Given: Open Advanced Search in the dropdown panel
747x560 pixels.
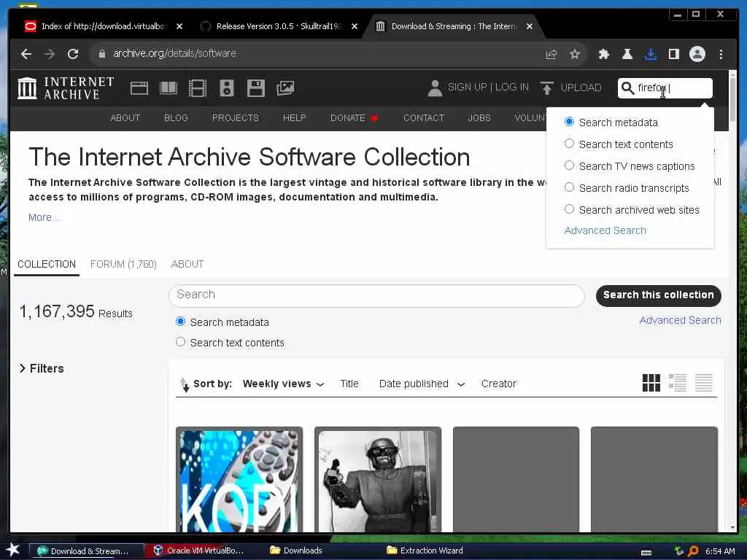Looking at the screenshot, I should (x=605, y=230).
